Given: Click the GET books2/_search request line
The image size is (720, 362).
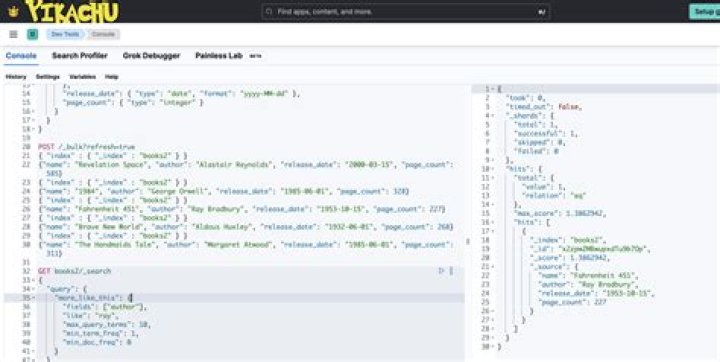Looking at the screenshot, I should pos(74,271).
